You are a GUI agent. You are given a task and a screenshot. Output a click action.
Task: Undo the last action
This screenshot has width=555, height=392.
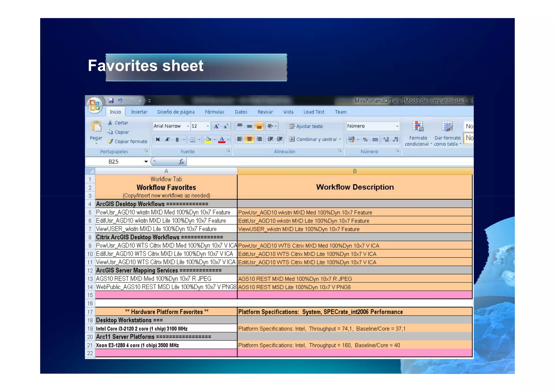(x=120, y=101)
